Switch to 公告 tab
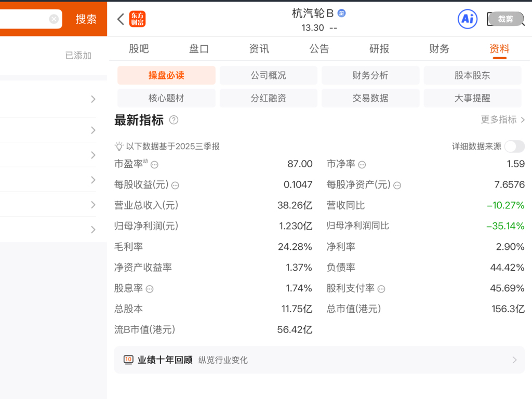Viewport: 532px width, 399px height. tap(319, 48)
